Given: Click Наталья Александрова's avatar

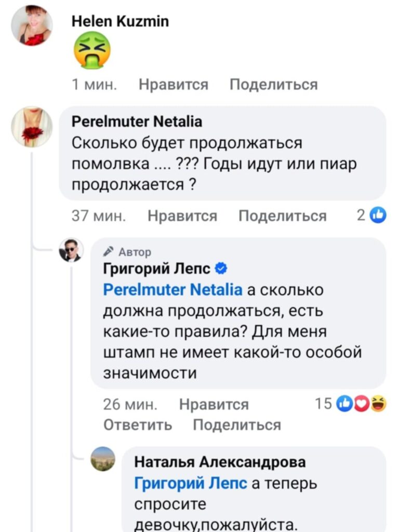Looking at the screenshot, I should pos(103,459).
